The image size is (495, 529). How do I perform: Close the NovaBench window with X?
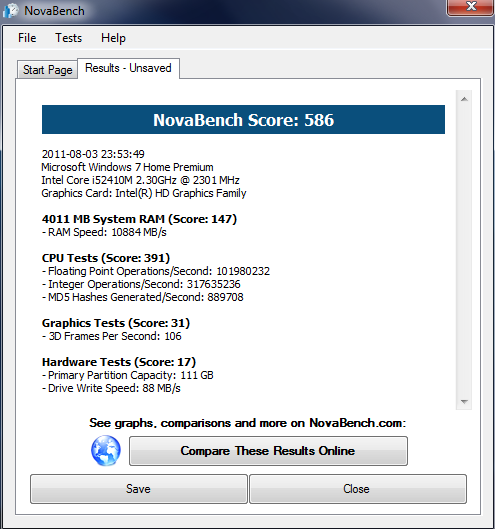tap(471, 7)
